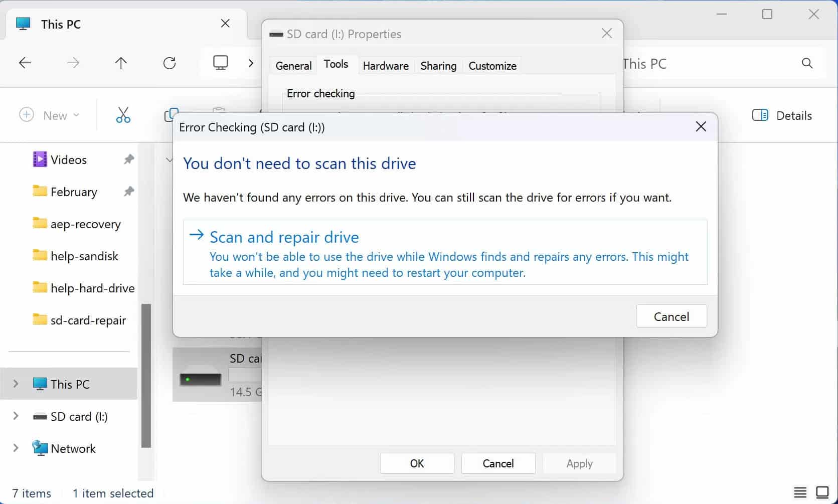Click Cancel in SD card Properties window

(x=498, y=463)
